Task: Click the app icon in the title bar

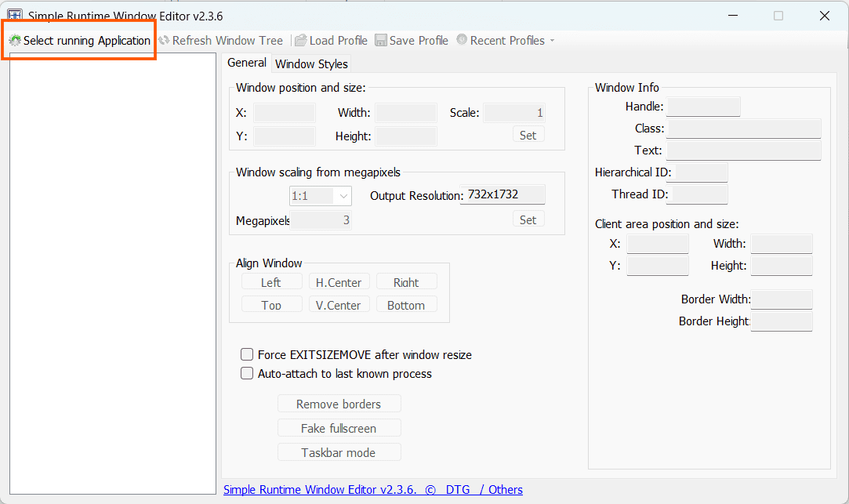Action: pos(15,13)
